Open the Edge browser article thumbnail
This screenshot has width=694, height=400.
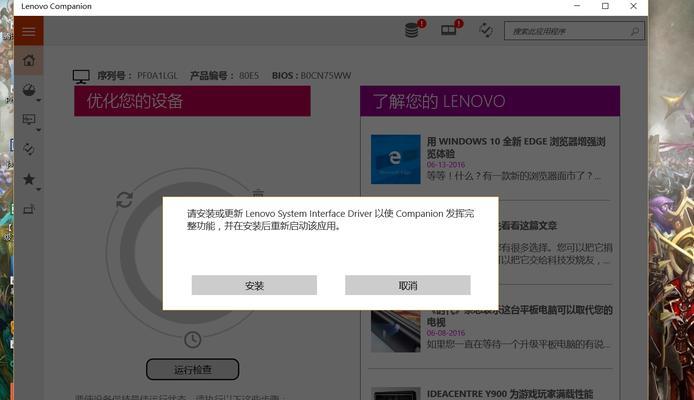pyautogui.click(x=396, y=159)
